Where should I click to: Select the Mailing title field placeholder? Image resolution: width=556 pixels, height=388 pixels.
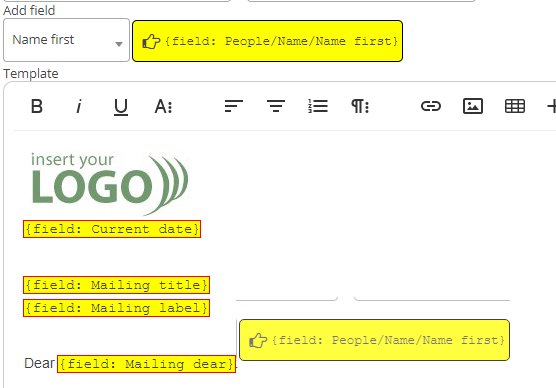pyautogui.click(x=116, y=285)
